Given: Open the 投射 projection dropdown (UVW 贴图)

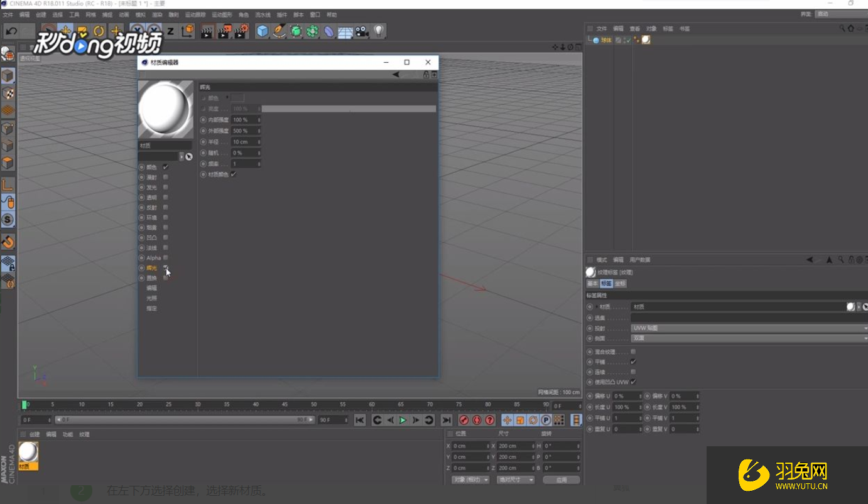Looking at the screenshot, I should [x=749, y=328].
